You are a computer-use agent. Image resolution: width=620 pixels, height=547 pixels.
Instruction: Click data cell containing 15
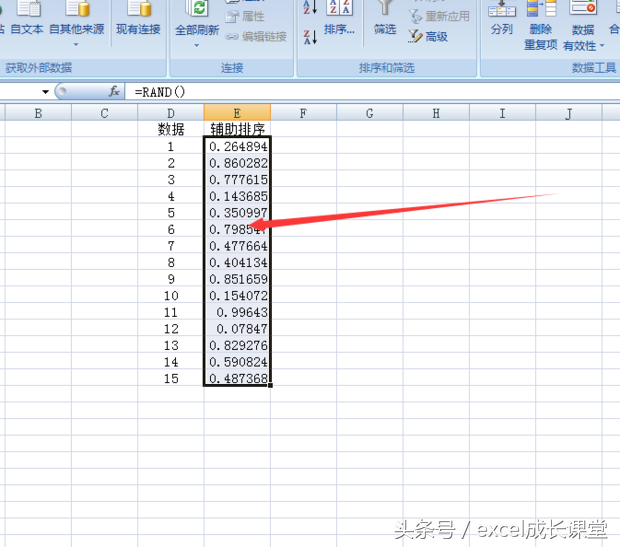(171, 379)
